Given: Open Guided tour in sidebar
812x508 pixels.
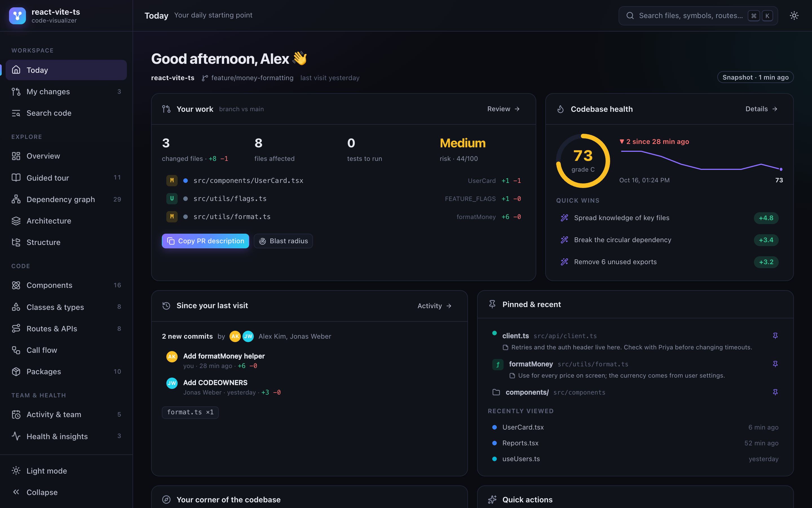Looking at the screenshot, I should pyautogui.click(x=66, y=178).
